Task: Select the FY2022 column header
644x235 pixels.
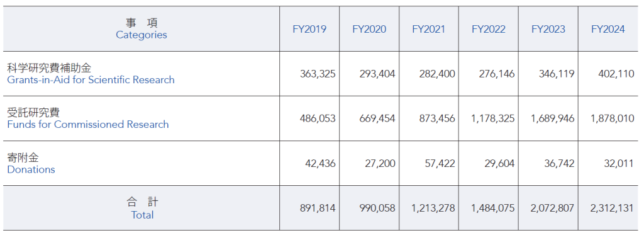Action: [x=488, y=29]
